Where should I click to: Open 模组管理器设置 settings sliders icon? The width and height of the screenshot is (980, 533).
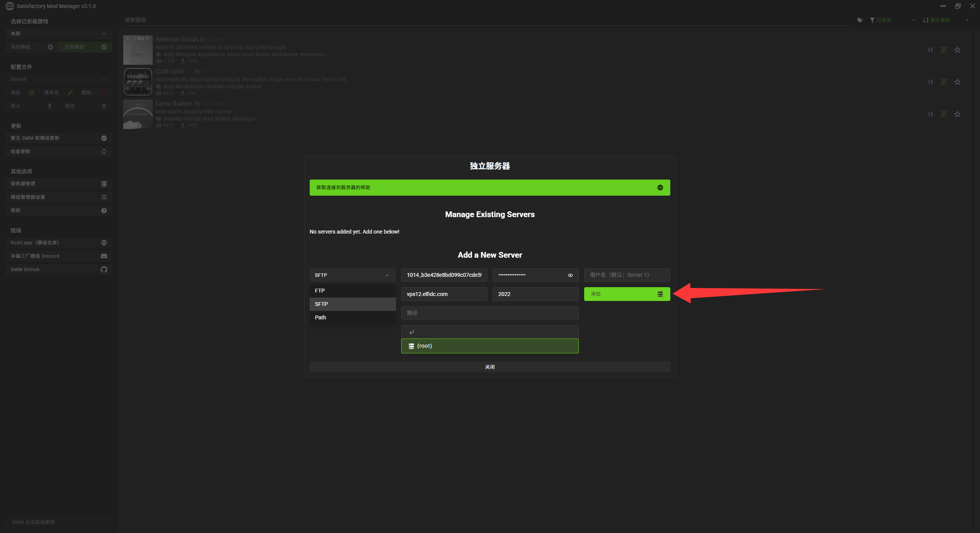(104, 197)
